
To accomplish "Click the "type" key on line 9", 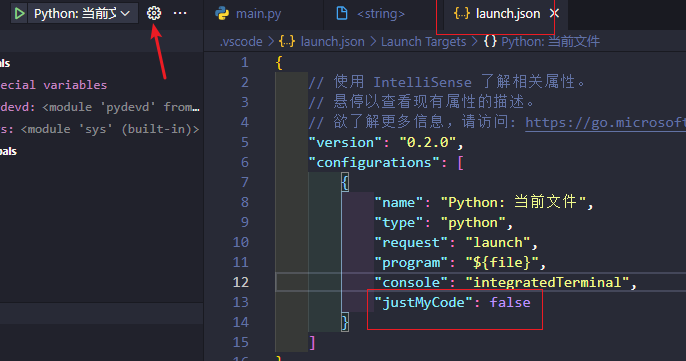I will point(399,223).
